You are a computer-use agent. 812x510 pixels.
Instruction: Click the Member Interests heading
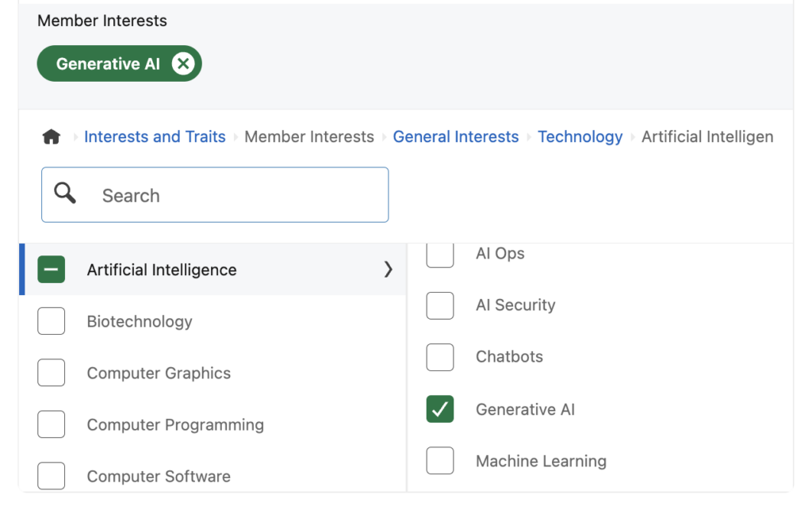pos(102,21)
